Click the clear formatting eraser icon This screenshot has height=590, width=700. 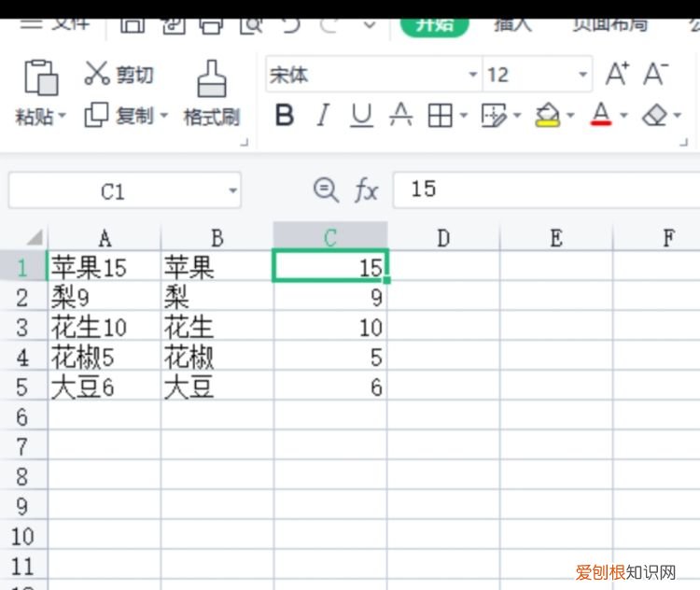(654, 116)
